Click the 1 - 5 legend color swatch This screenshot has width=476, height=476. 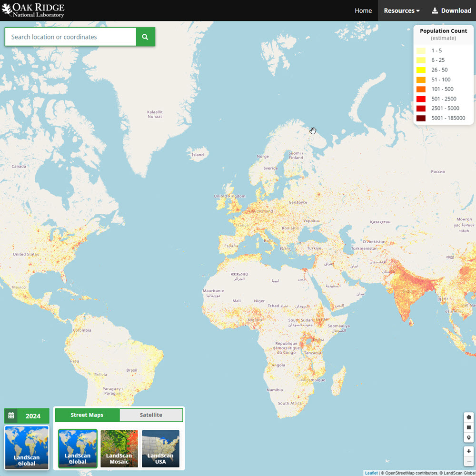[421, 51]
